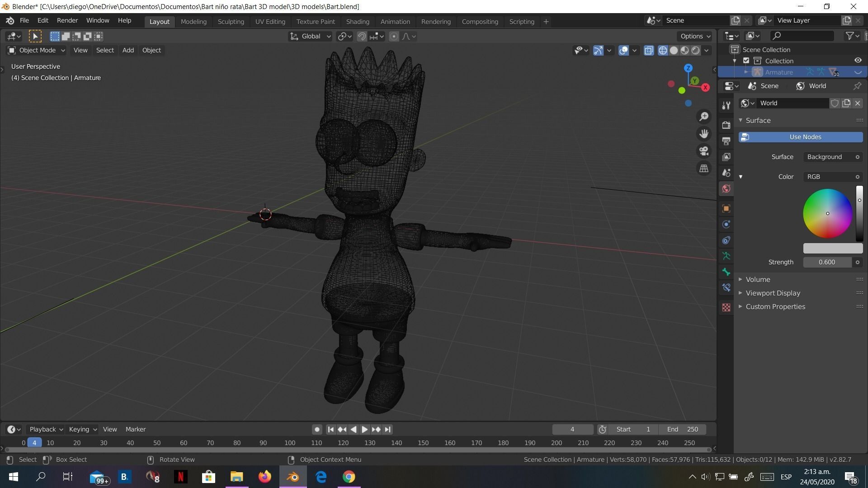Image resolution: width=868 pixels, height=488 pixels.
Task: Click the current frame field
Action: [x=572, y=429]
